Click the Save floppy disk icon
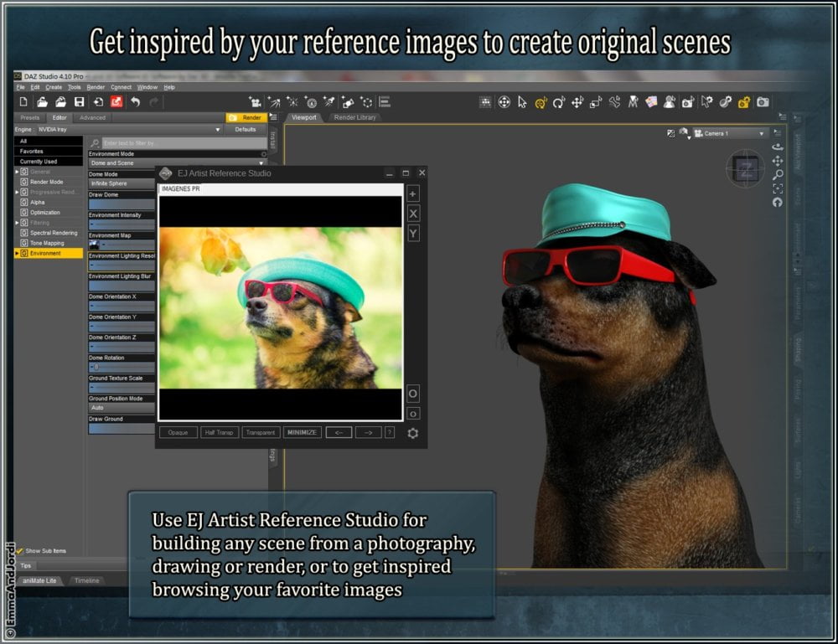 pyautogui.click(x=79, y=101)
